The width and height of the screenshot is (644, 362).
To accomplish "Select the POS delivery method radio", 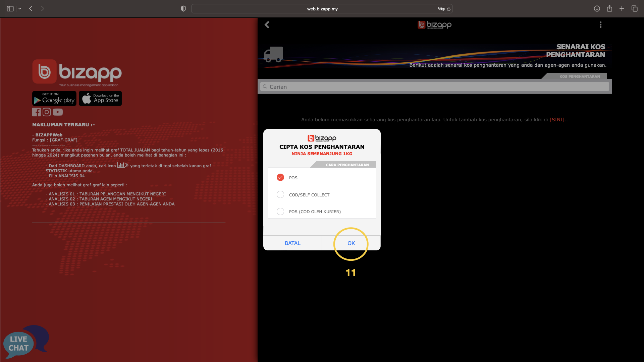I will click(280, 177).
